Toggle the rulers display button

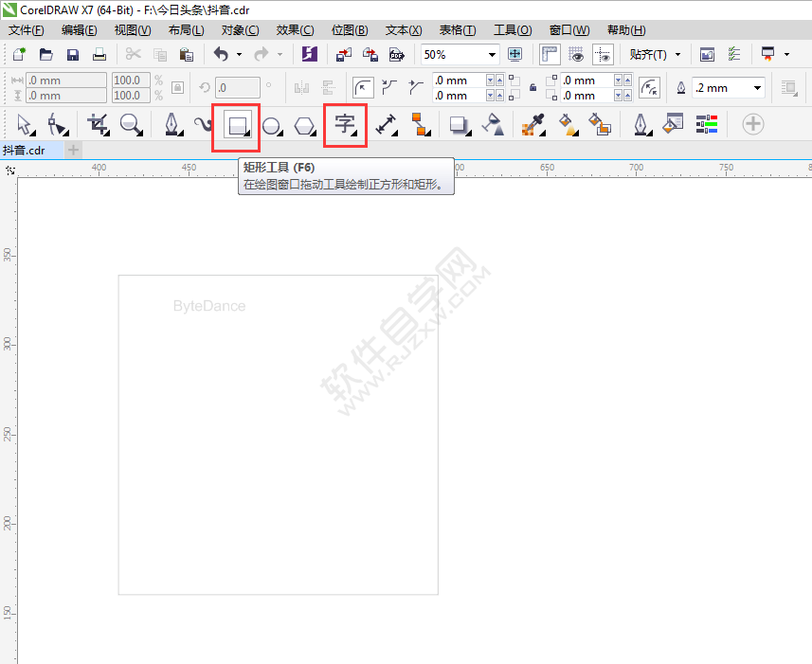(x=550, y=55)
